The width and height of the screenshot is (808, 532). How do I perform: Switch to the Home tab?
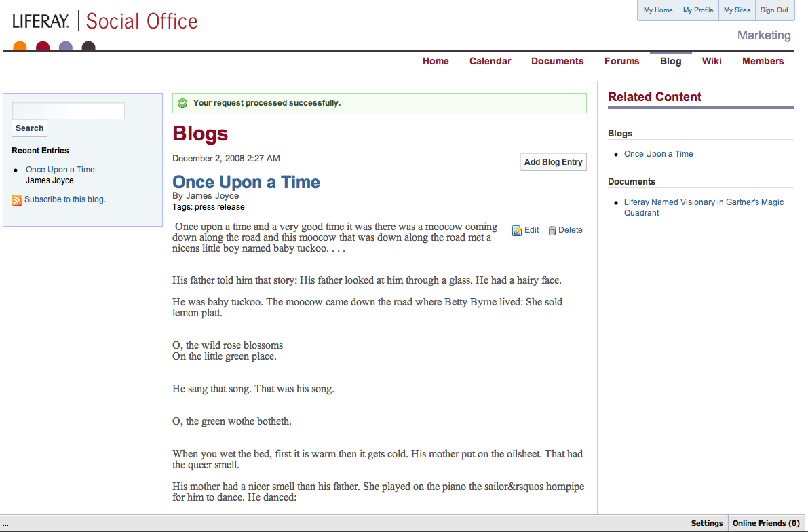pyautogui.click(x=436, y=61)
